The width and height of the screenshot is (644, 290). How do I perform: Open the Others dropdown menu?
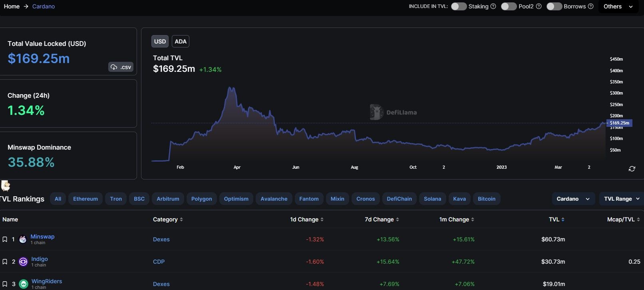(x=618, y=6)
